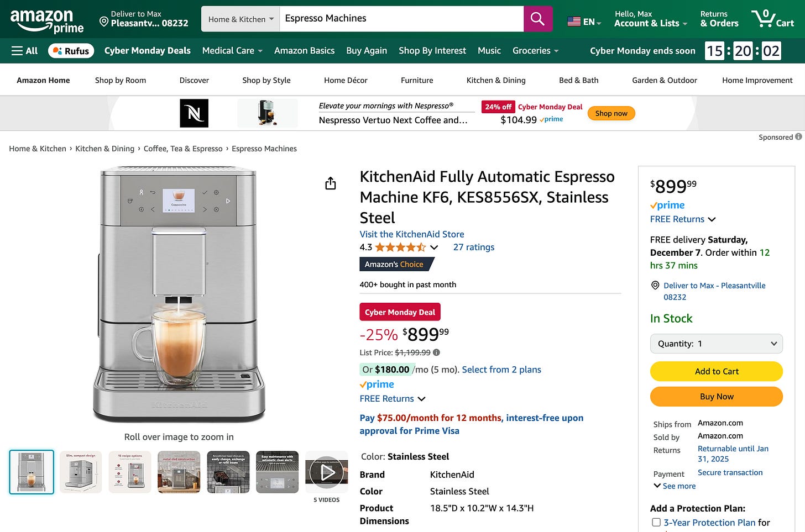Open the List Price info tooltip icon

pos(435,352)
